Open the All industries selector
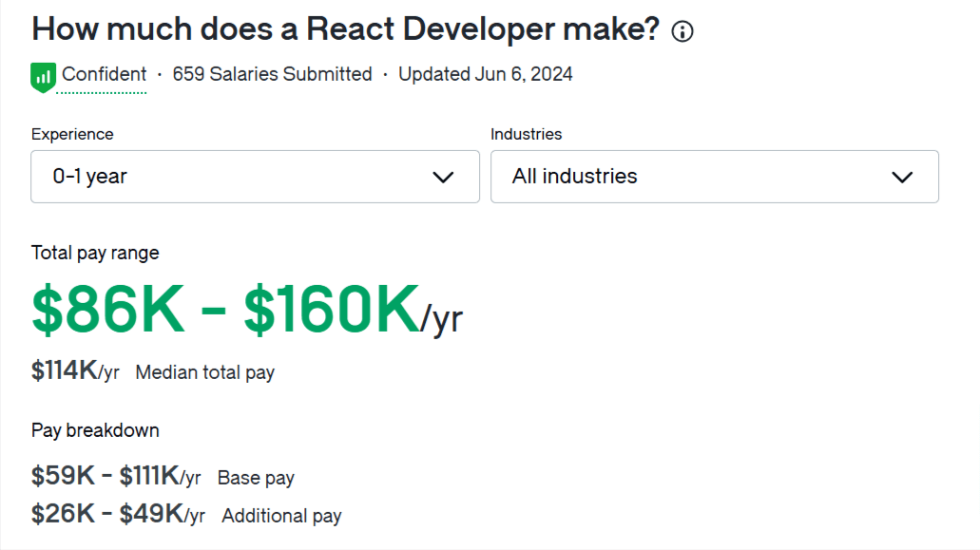Screen dimensions: 980x550 pyautogui.click(x=713, y=177)
